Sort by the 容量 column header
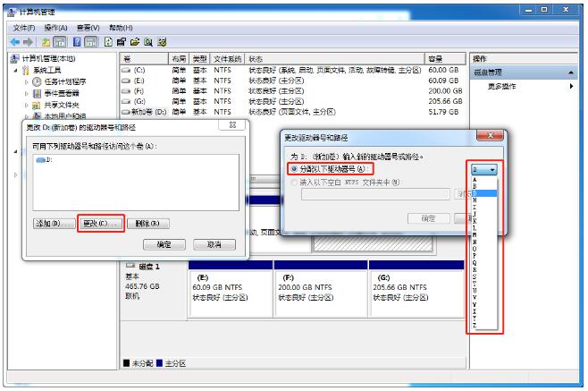 click(x=446, y=59)
